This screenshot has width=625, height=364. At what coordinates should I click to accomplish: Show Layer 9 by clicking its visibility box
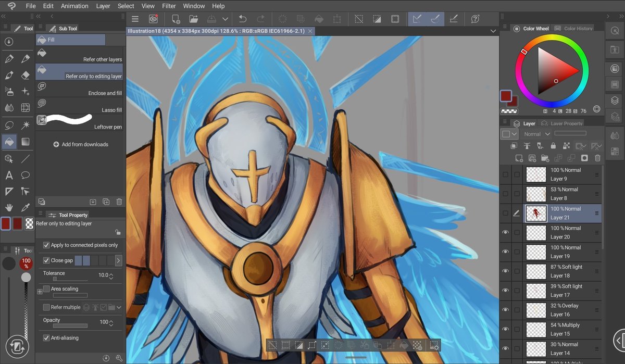[x=505, y=174]
